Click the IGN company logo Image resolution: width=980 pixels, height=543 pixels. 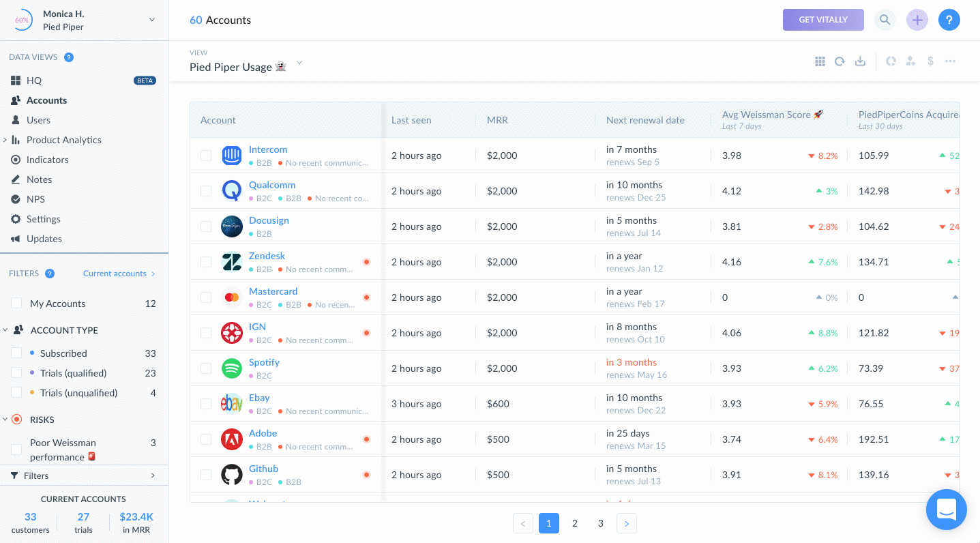232,333
